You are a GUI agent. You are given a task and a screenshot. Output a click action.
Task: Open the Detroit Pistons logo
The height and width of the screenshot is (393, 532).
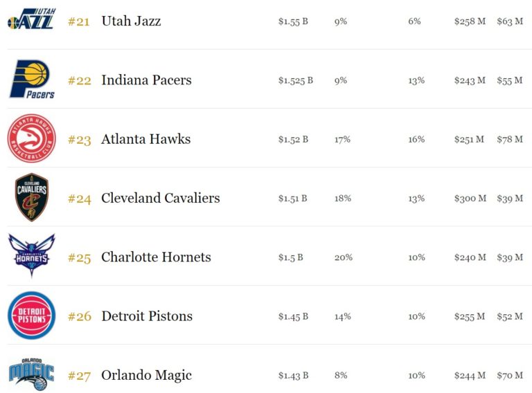31,316
